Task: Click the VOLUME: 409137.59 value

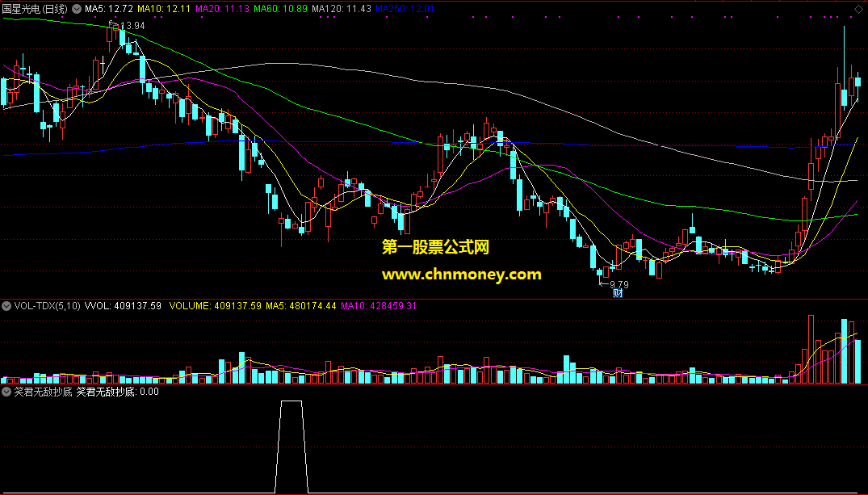Action: point(216,305)
